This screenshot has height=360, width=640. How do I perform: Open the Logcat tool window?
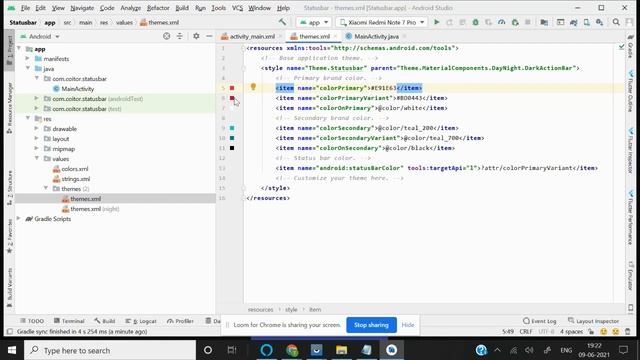141,321
